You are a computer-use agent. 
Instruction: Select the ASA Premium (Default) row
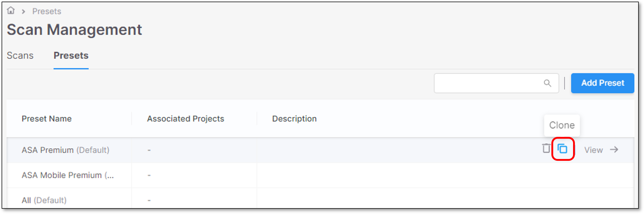(320, 150)
